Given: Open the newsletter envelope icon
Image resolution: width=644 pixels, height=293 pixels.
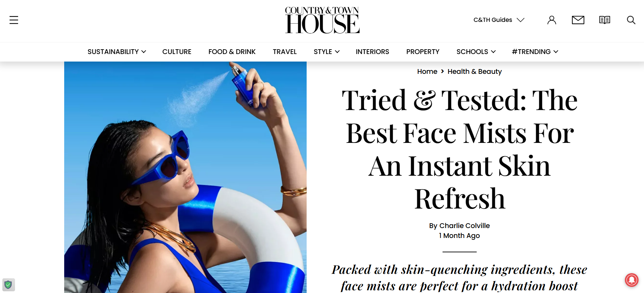Looking at the screenshot, I should pos(578,20).
